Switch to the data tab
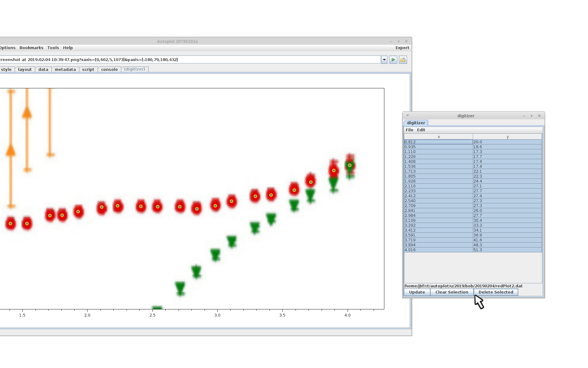Viewport: 588px width, 368px height. (x=43, y=69)
